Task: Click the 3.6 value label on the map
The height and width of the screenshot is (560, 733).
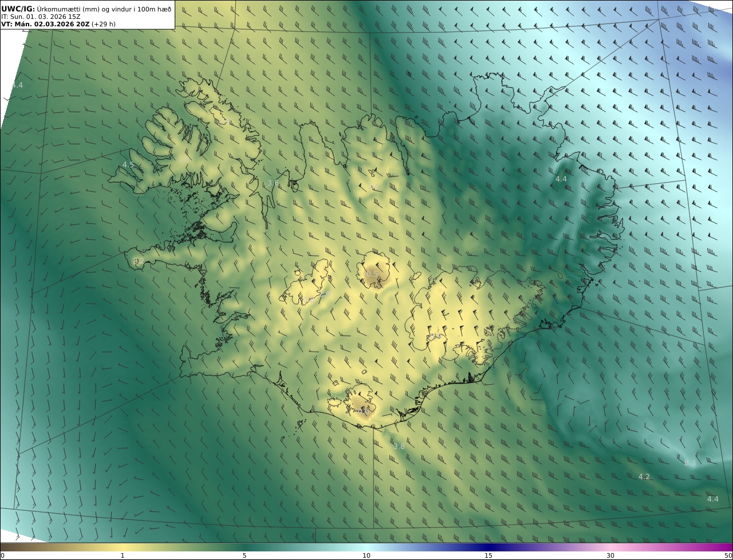Action: (x=273, y=183)
